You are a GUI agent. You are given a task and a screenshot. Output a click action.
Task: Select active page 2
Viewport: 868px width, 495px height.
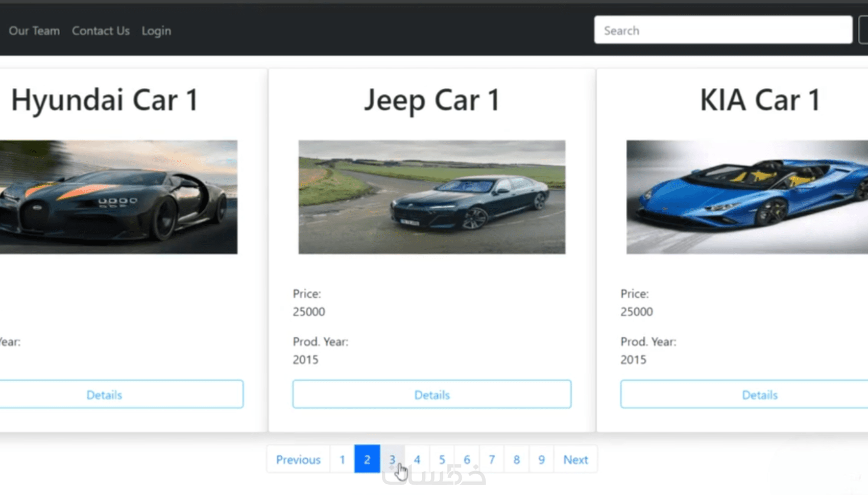point(367,459)
